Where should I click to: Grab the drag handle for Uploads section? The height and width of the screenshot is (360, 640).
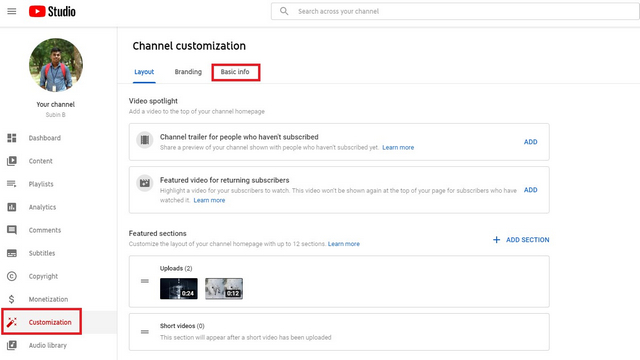pyautogui.click(x=144, y=281)
